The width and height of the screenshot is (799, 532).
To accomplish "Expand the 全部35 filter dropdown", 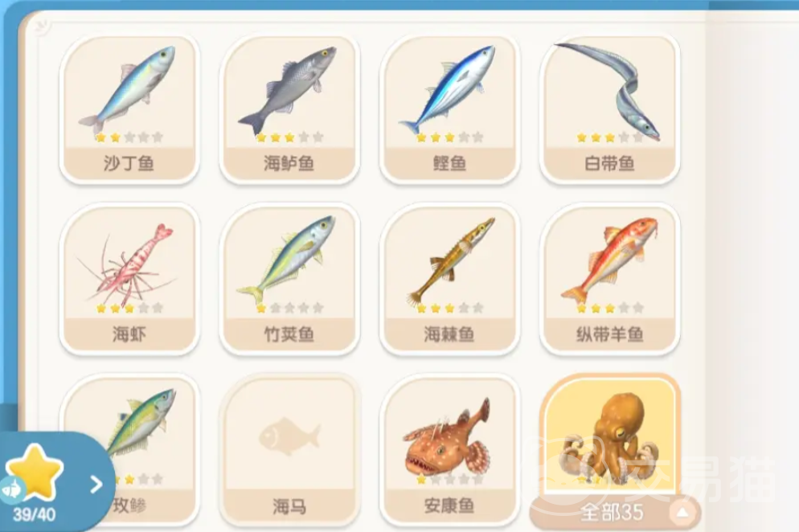I will 615,513.
